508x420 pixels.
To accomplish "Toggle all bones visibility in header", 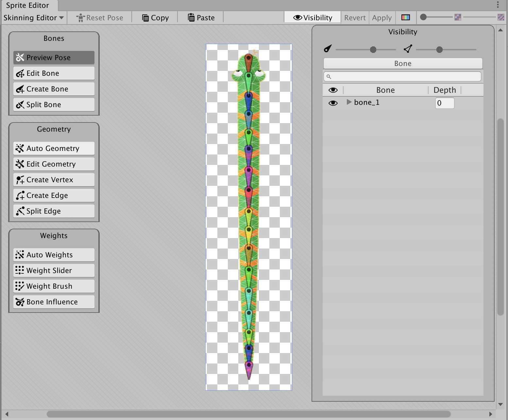I will pyautogui.click(x=333, y=90).
